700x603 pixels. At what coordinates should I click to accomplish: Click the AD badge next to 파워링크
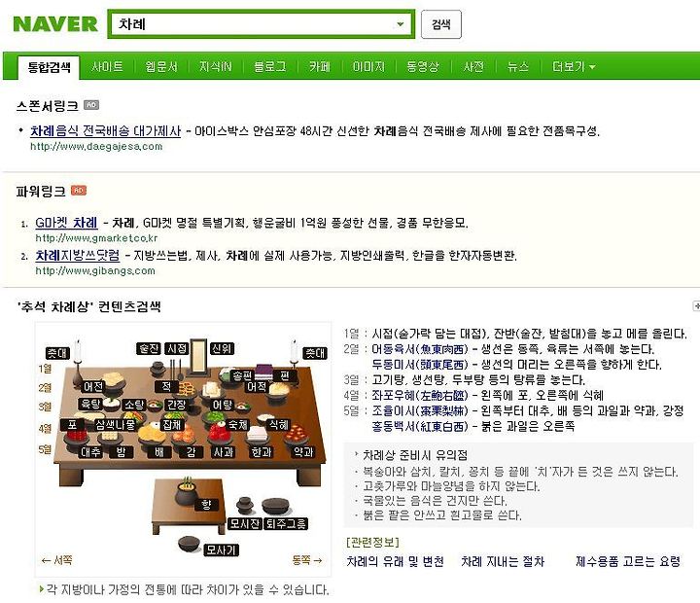point(79,191)
